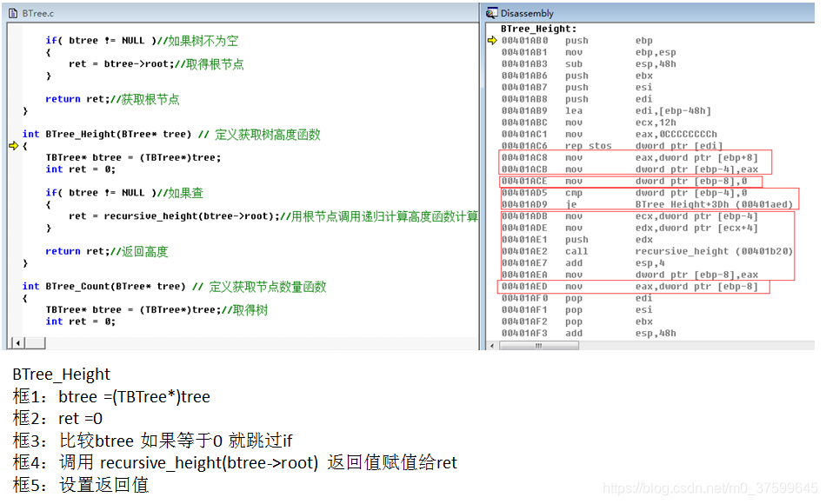Click 'return ret;//获取根节点' line
826x504 pixels.
[x=112, y=99]
